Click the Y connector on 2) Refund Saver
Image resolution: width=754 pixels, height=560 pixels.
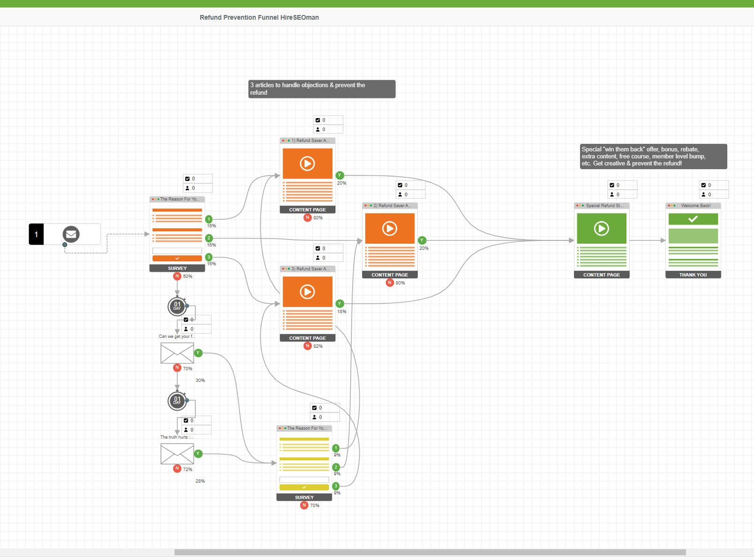click(422, 240)
